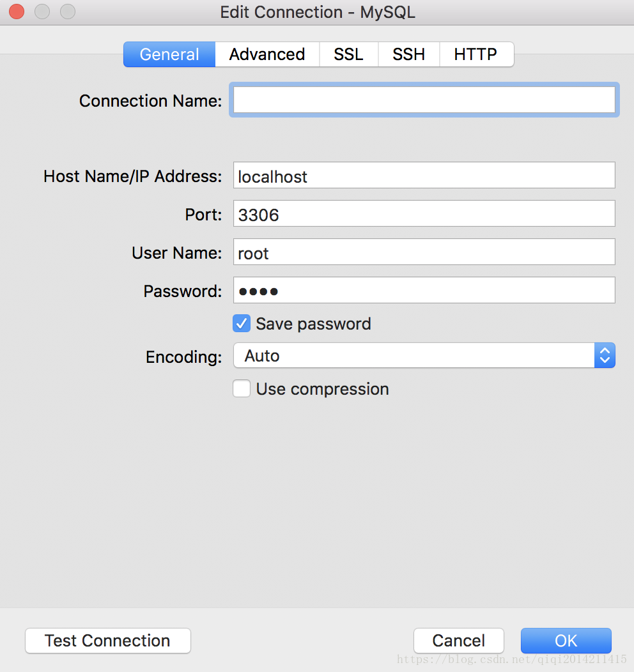Cancel the Edit Connection dialog

coord(459,641)
